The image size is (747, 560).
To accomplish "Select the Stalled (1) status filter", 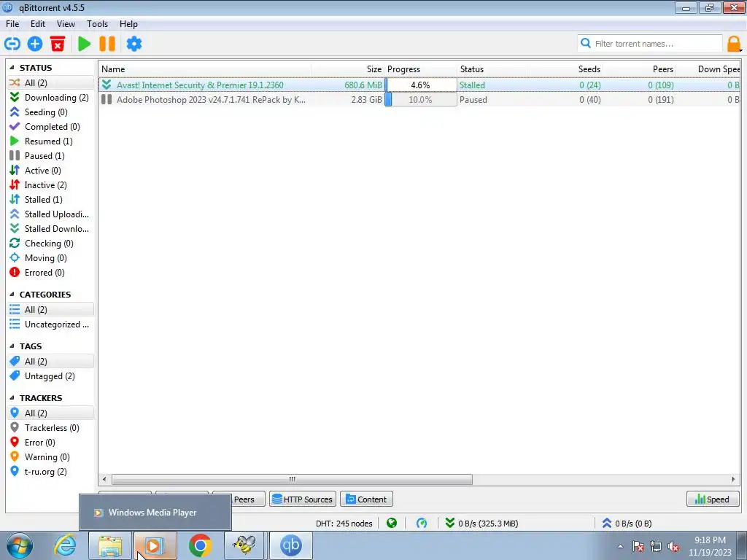I will [50, 200].
